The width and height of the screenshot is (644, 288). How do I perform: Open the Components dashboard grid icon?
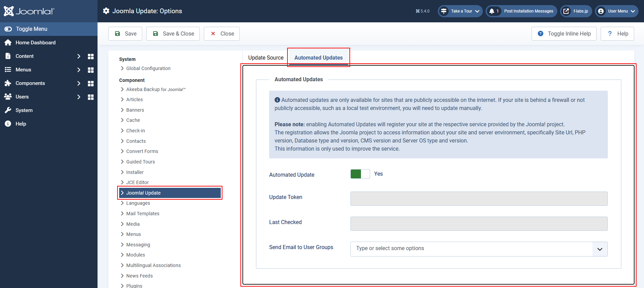[90, 83]
